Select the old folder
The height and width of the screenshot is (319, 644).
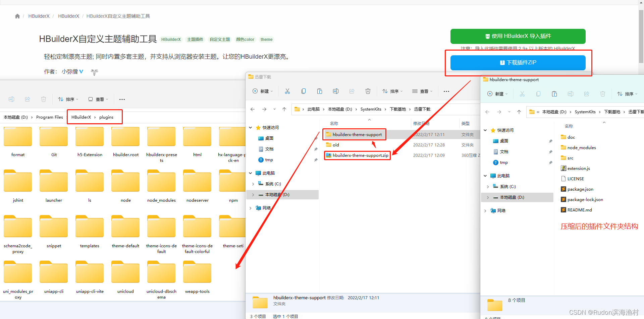[336, 145]
